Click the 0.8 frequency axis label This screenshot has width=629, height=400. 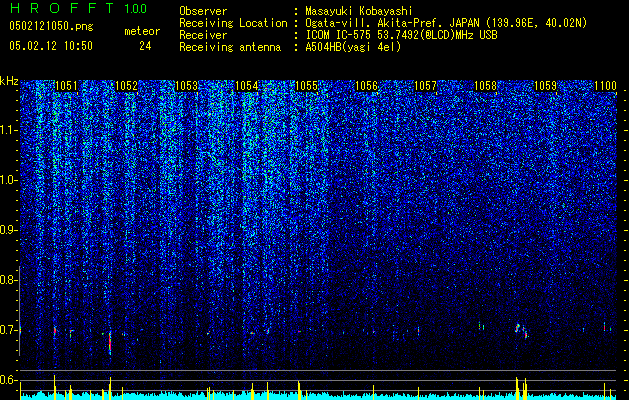[8, 280]
